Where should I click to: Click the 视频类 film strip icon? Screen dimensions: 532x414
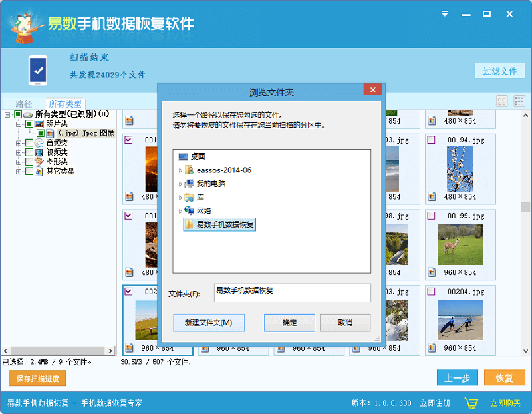pos(39,152)
